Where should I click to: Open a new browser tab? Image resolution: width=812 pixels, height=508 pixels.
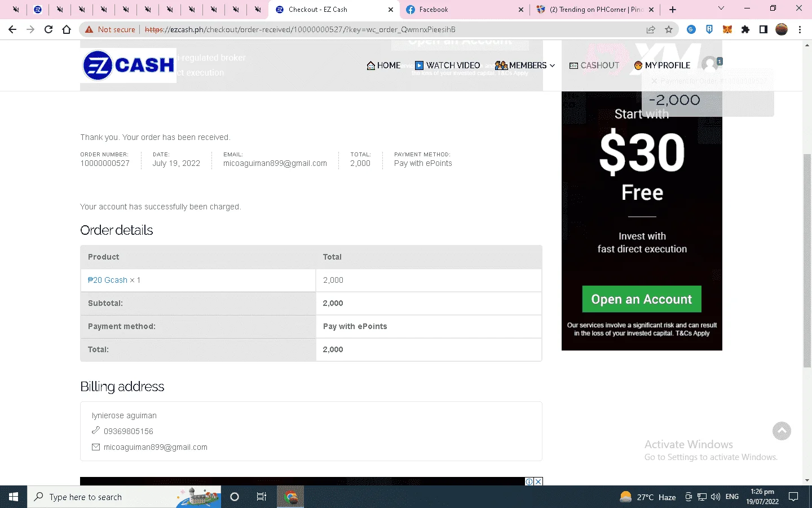click(x=673, y=10)
